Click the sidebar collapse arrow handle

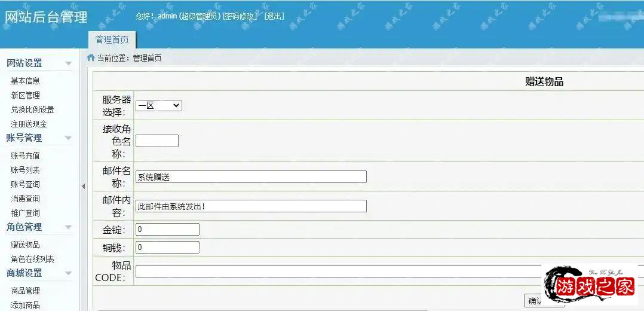pyautogui.click(x=83, y=187)
